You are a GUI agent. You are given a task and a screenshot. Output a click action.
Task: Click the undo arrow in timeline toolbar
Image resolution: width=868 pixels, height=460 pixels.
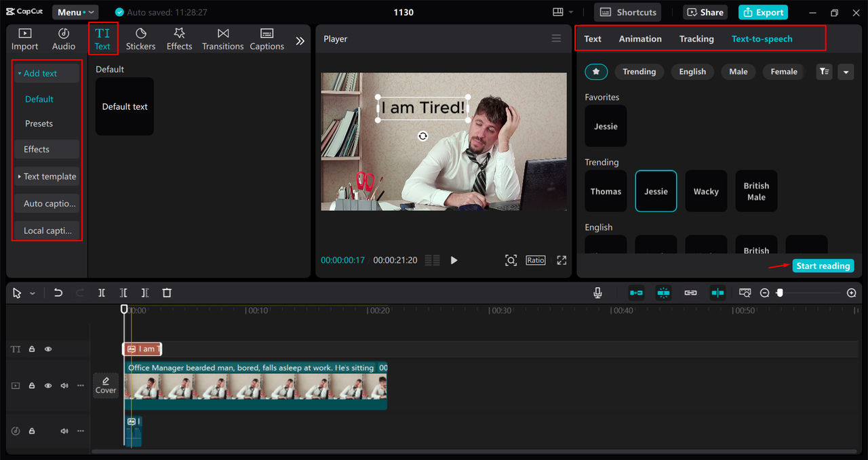(x=58, y=293)
